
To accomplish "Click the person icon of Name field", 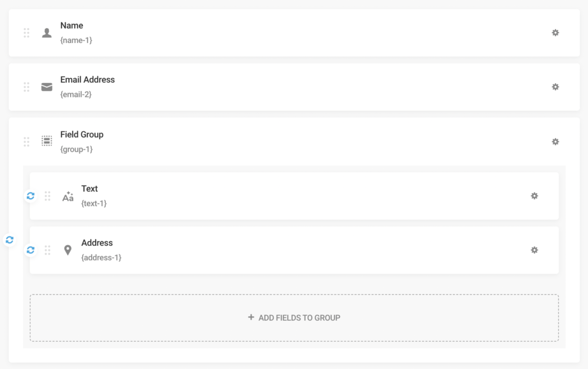I will (47, 33).
